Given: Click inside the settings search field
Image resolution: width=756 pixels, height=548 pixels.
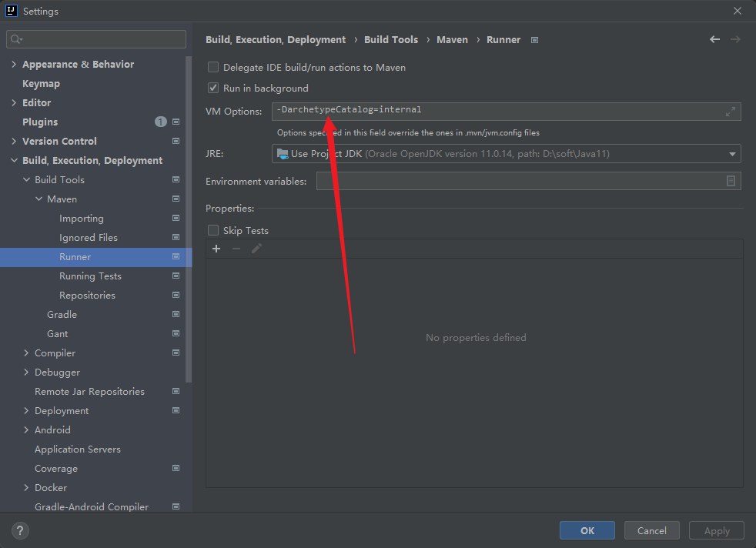Looking at the screenshot, I should click(x=95, y=38).
